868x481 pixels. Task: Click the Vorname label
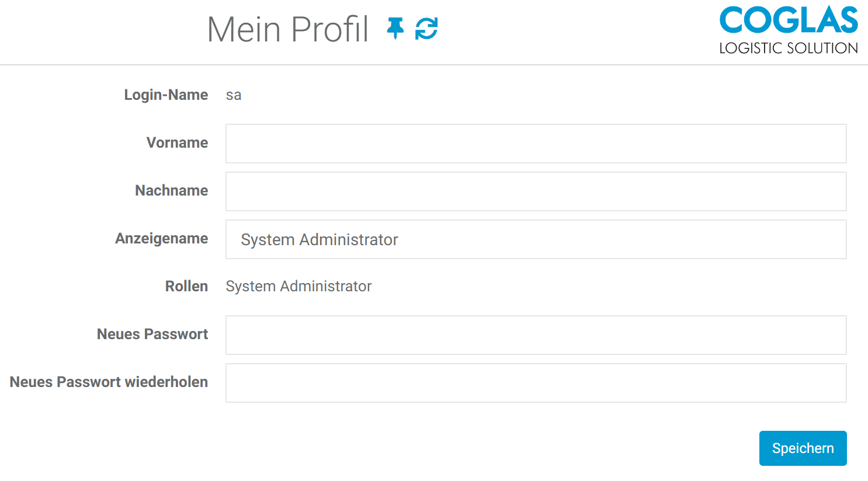[x=177, y=142]
